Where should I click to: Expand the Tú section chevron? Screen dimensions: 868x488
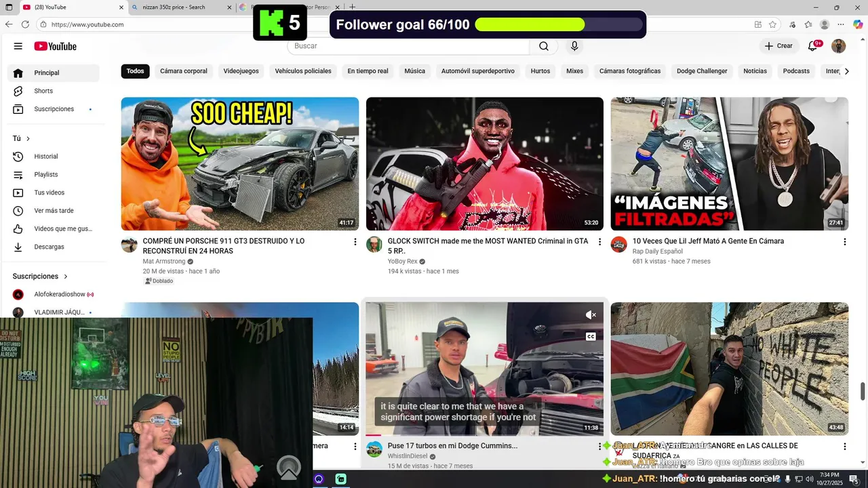coord(28,139)
